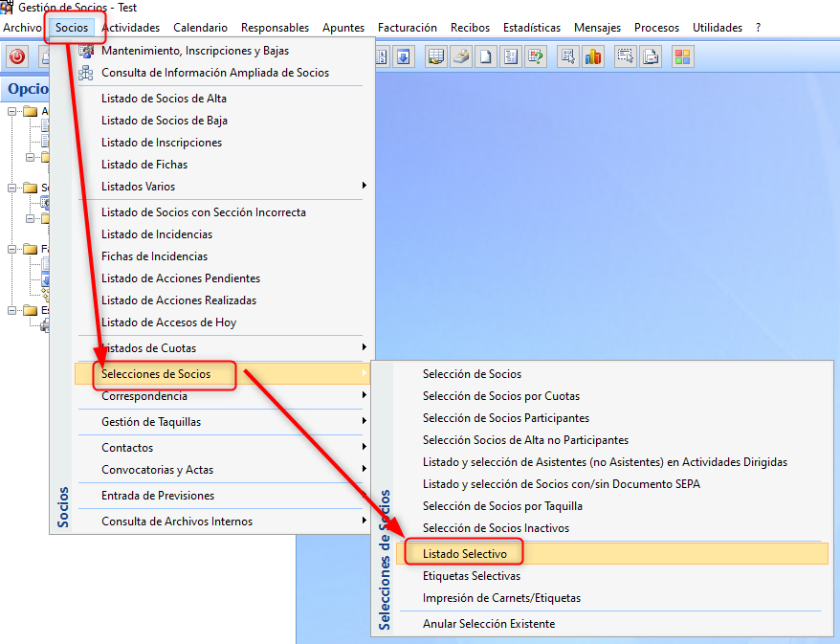Click the table with question mark icon

tap(536, 56)
